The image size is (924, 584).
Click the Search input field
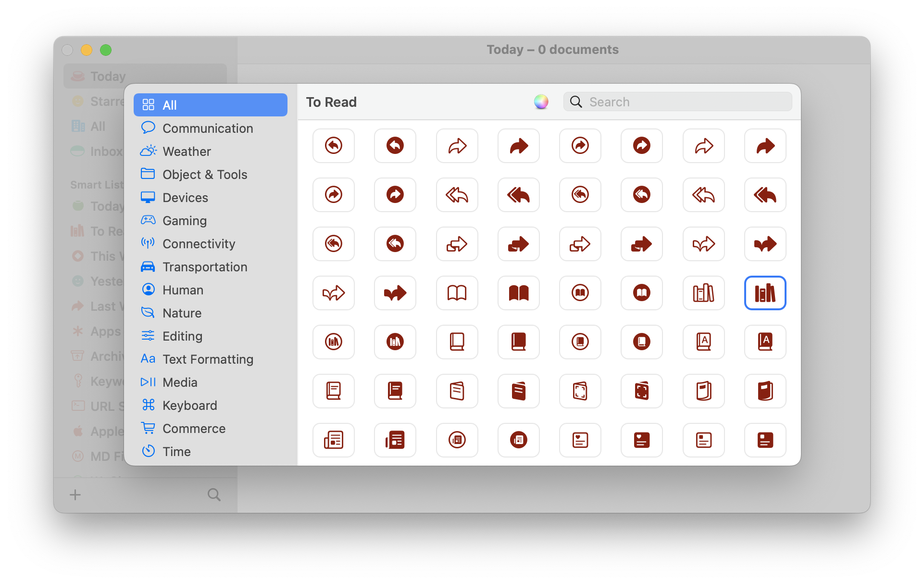[x=677, y=102]
